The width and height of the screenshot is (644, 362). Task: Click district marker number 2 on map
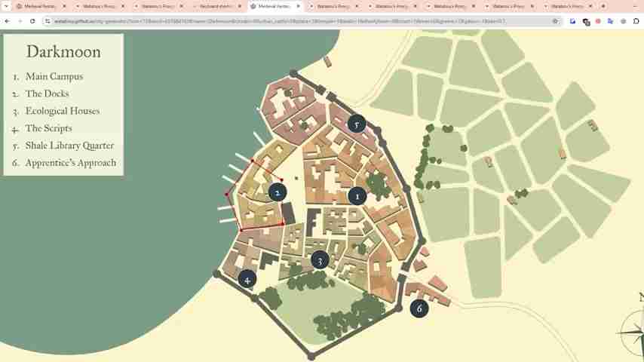click(x=277, y=192)
